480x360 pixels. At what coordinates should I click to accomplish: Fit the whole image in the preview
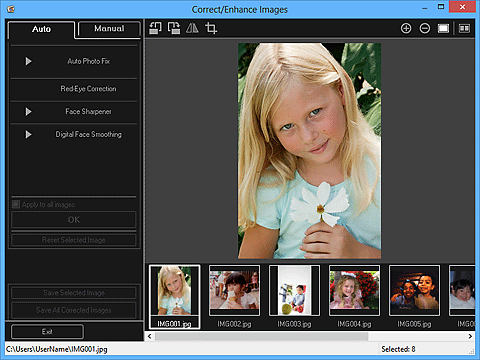pos(443,28)
